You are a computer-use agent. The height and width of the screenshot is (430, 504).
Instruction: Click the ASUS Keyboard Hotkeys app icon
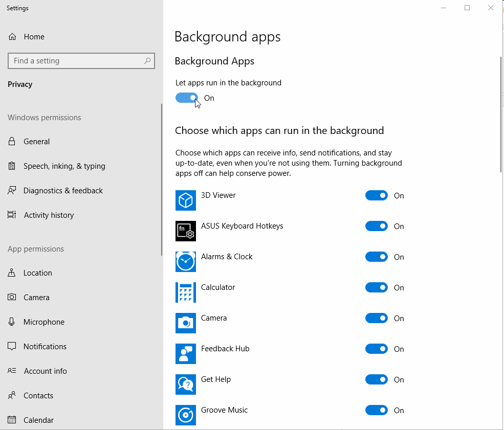point(185,231)
